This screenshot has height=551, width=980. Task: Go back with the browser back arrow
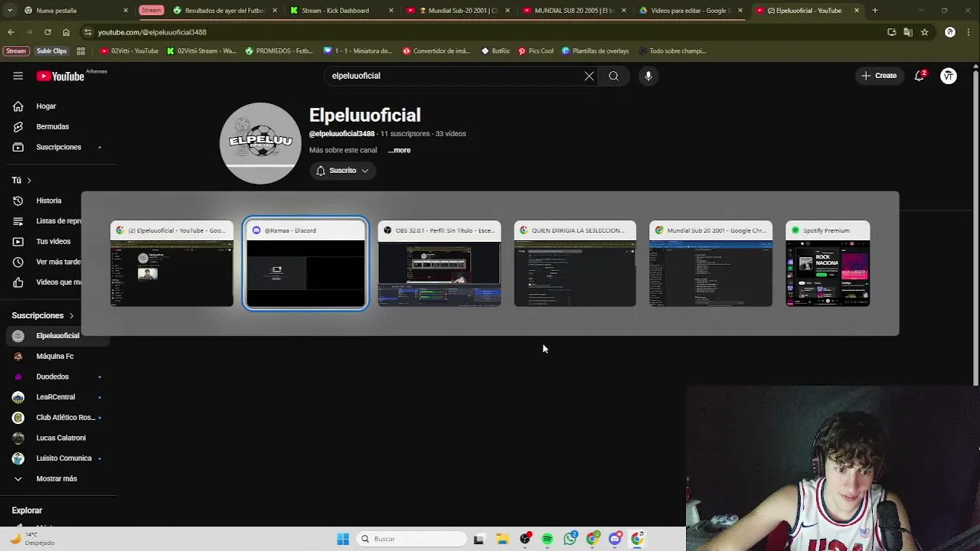(x=11, y=32)
